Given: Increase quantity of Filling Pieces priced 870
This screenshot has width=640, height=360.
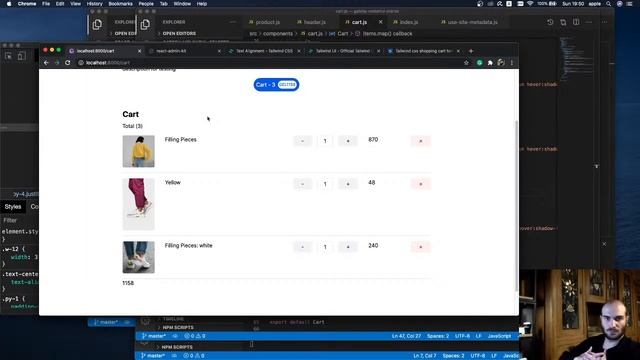Looking at the screenshot, I should coord(348,141).
